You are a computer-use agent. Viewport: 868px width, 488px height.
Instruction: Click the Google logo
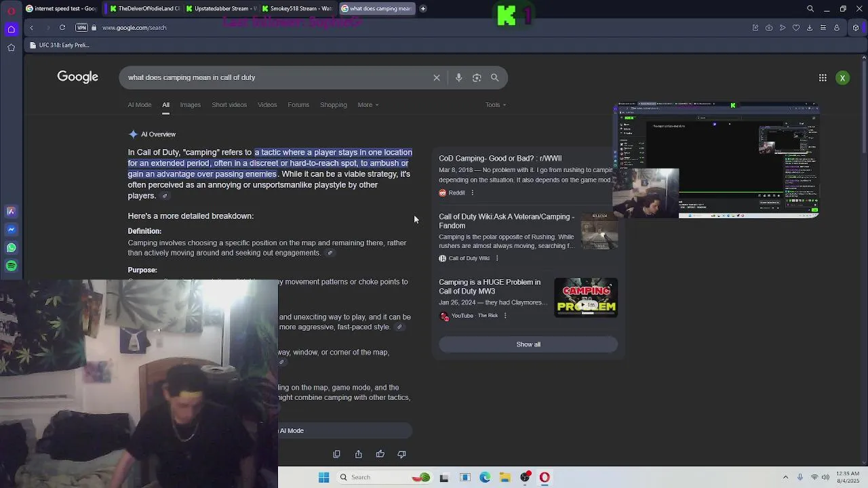click(x=77, y=77)
